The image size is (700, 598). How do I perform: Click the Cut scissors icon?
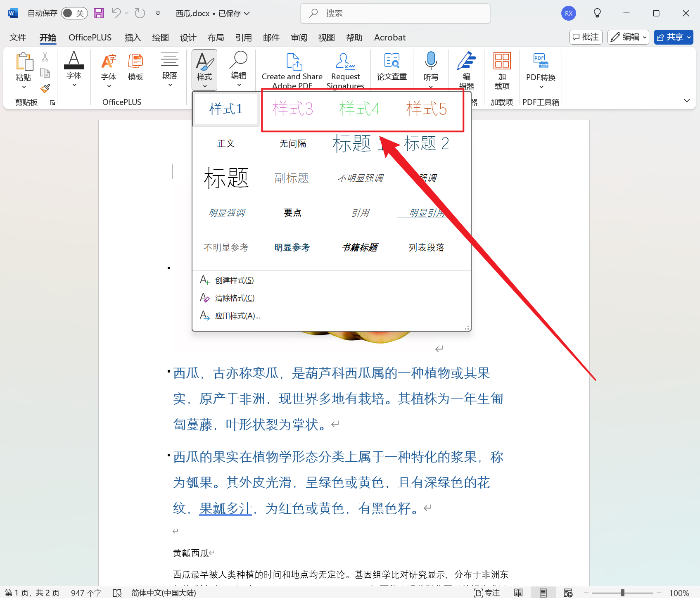(x=45, y=56)
